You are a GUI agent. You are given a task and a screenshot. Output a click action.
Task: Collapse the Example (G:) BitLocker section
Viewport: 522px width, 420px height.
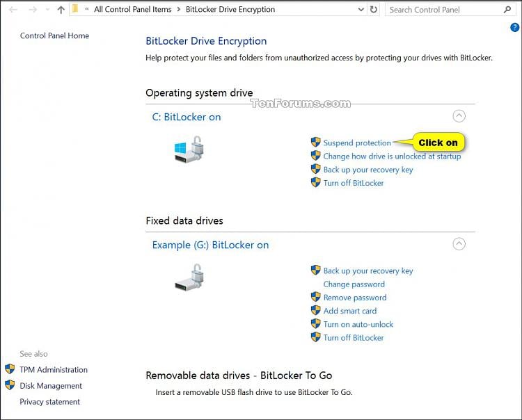pyautogui.click(x=459, y=244)
